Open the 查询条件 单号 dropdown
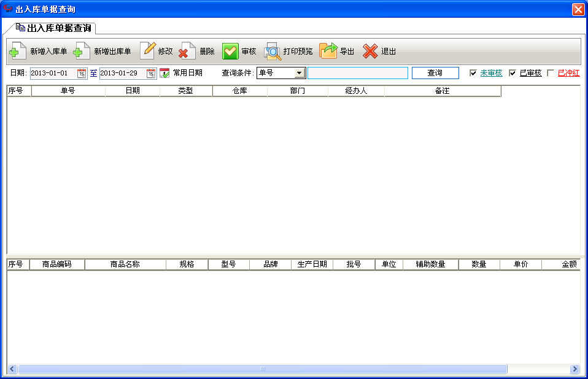This screenshot has height=379, width=588. [300, 73]
